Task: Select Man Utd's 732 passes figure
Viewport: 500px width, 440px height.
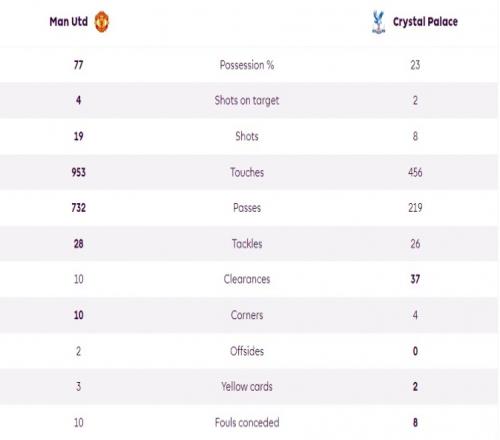Action: coord(78,208)
